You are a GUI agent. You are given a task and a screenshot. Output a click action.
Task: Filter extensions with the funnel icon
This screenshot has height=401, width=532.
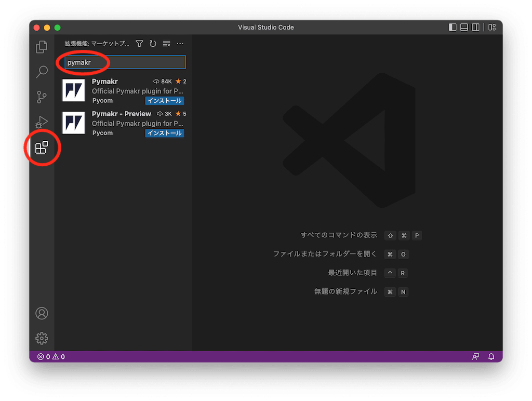click(x=139, y=44)
